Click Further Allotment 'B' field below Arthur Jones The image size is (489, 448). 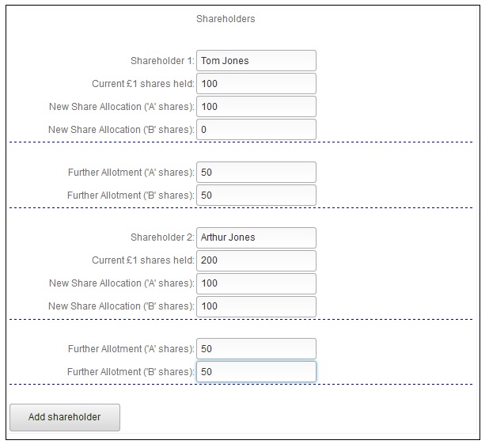[x=256, y=371]
